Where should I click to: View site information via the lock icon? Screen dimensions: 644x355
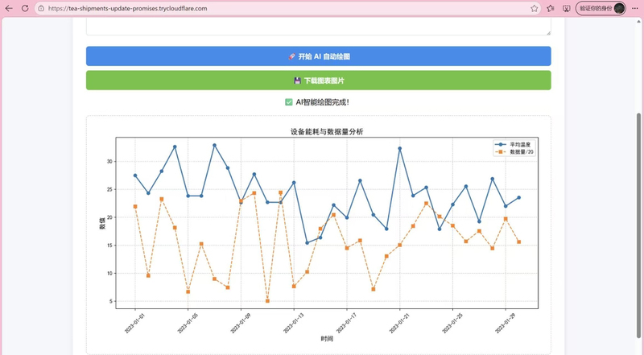41,8
